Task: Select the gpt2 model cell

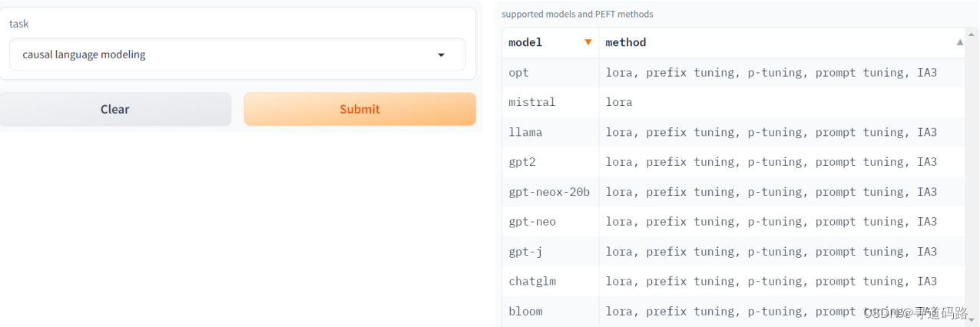Action: click(551, 162)
